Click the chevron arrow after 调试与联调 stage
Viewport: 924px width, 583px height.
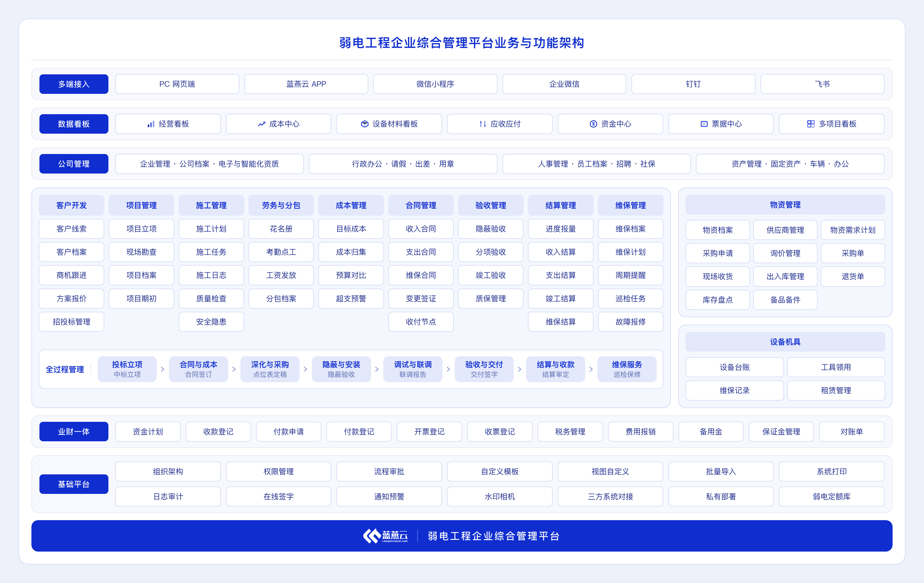tap(448, 369)
